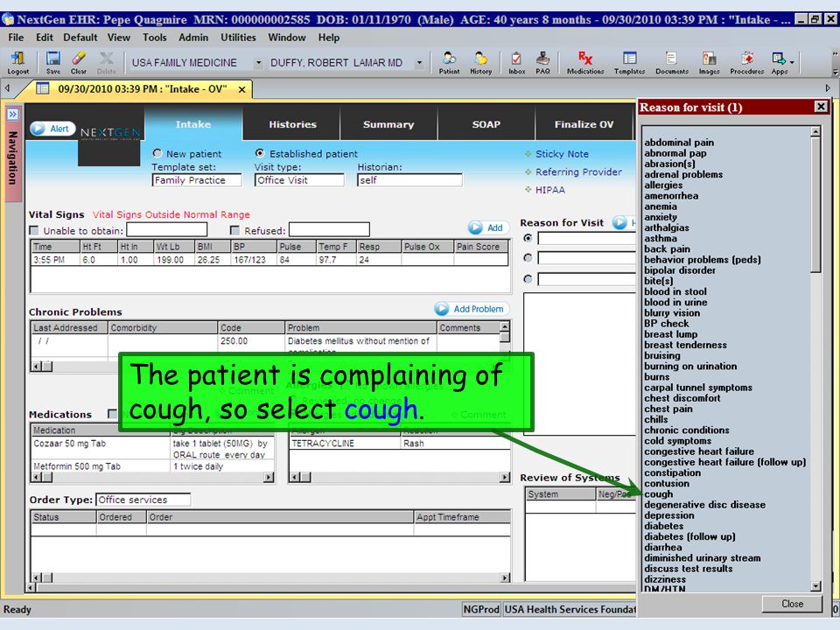
Task: Save the encounter with Save icon
Action: (53, 62)
